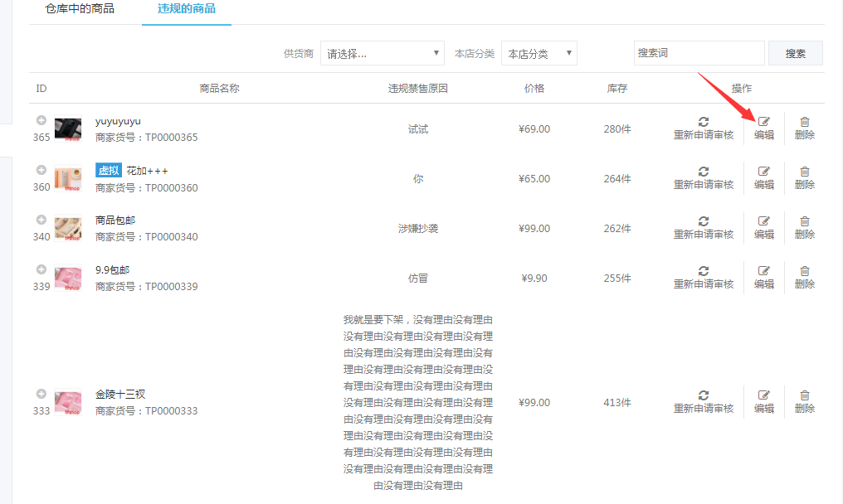Focus the 搜索词 search input field
The image size is (843, 504).
pyautogui.click(x=699, y=53)
